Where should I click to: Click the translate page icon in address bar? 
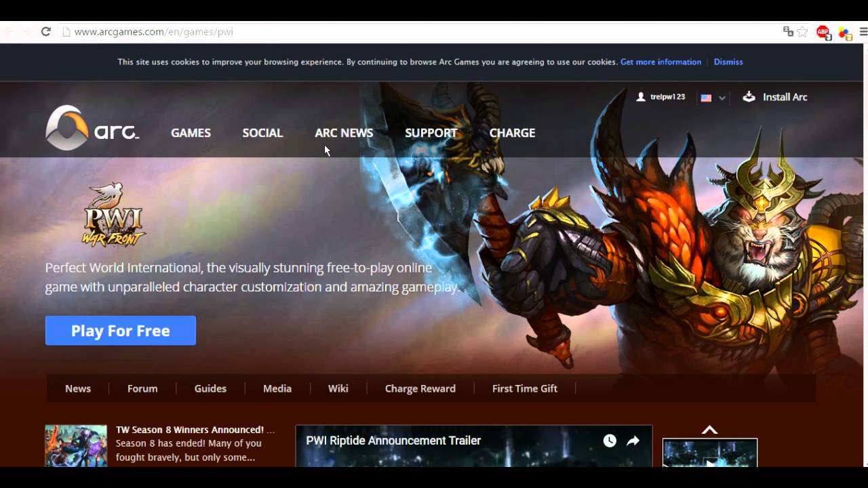tap(788, 32)
